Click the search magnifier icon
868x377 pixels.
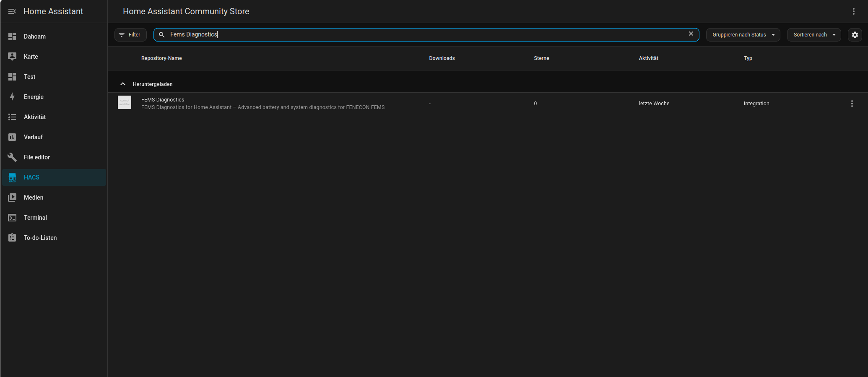click(161, 35)
